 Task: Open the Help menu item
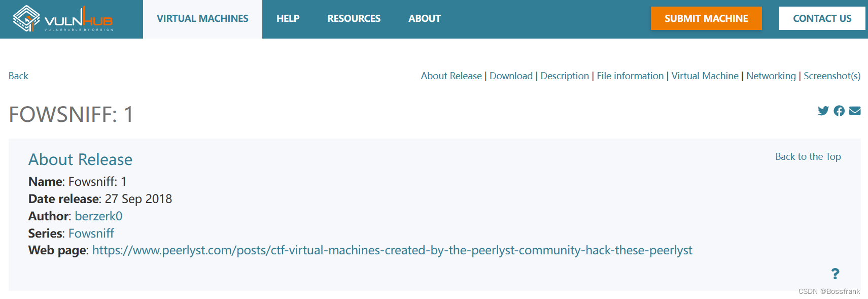[x=288, y=19]
